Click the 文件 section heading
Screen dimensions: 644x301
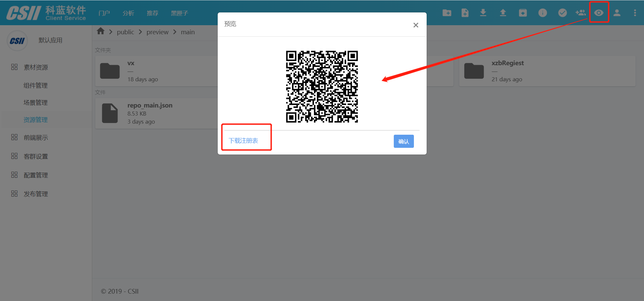point(100,92)
